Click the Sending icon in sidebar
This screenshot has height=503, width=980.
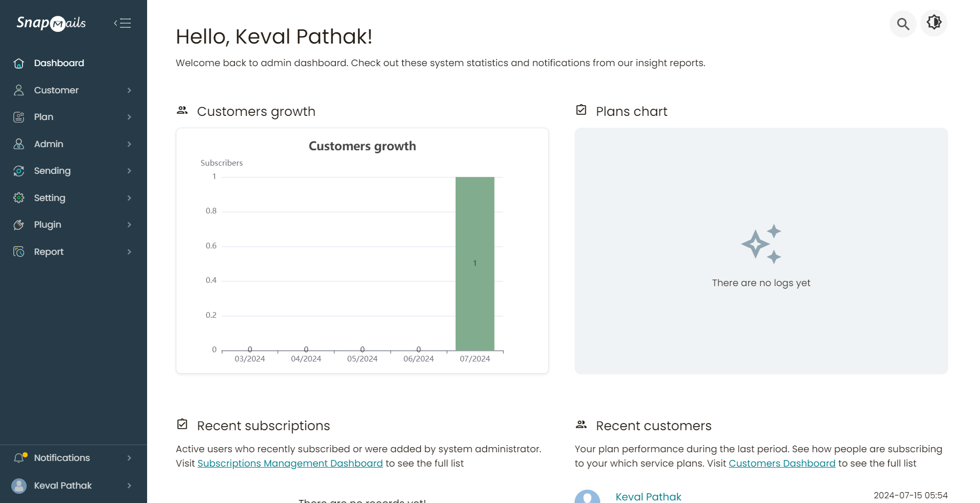(x=19, y=171)
